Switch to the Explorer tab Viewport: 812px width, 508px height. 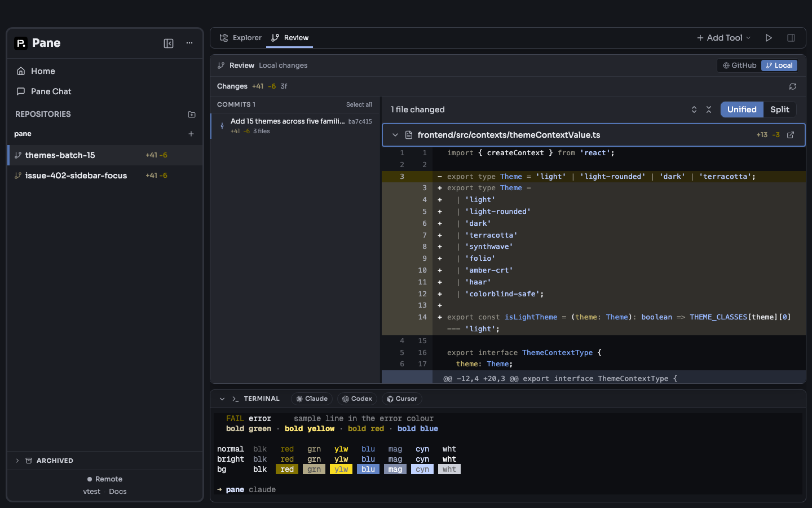point(241,38)
